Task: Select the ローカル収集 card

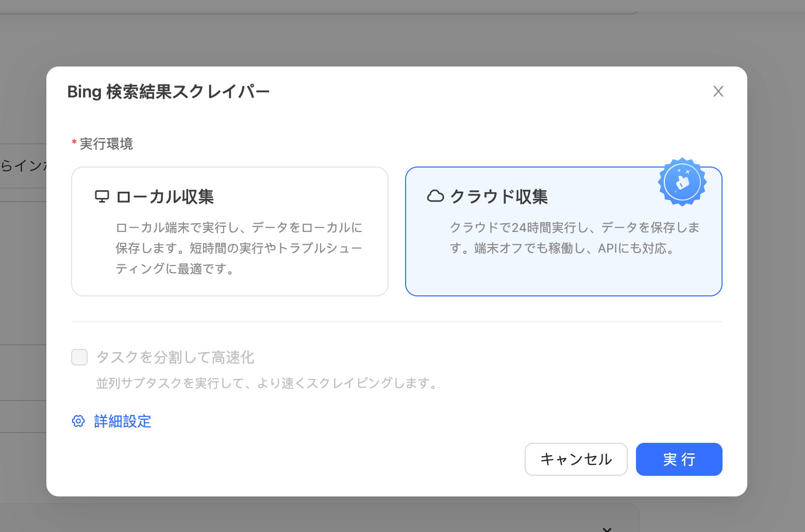Action: (230, 231)
